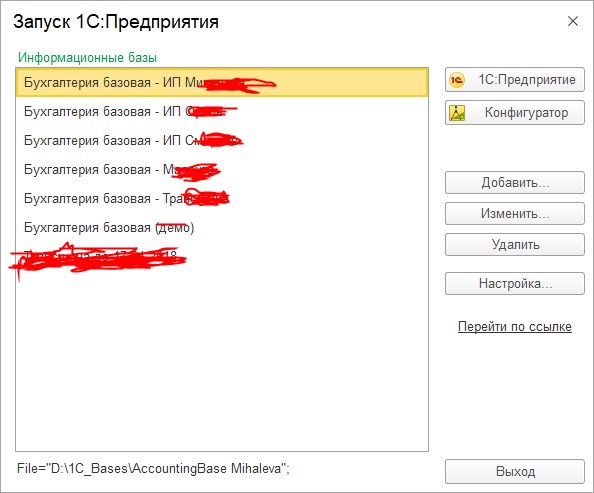The image size is (594, 493).
Task: Click the 1C logo icon on launch button
Action: point(456,80)
